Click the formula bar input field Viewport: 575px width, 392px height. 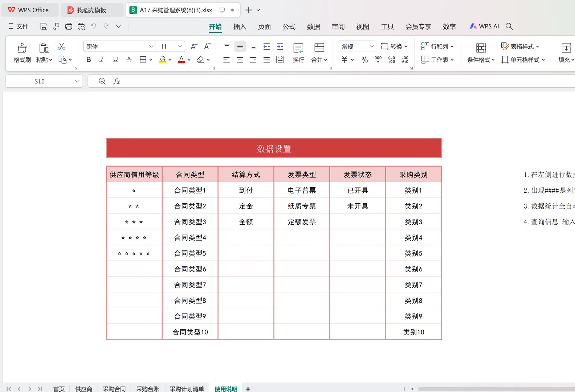tap(351, 81)
